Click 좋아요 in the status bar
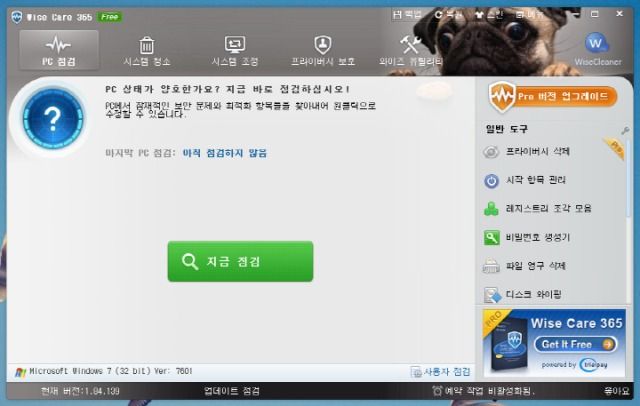 [x=616, y=391]
